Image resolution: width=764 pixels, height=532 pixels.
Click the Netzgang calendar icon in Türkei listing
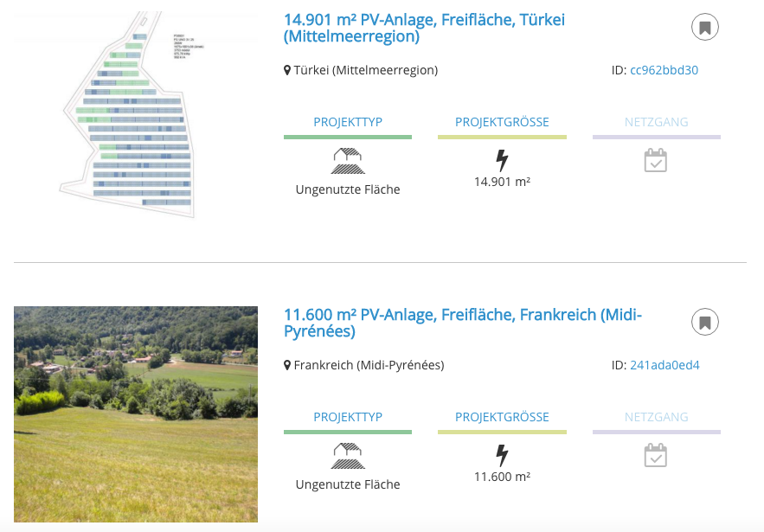coord(656,161)
